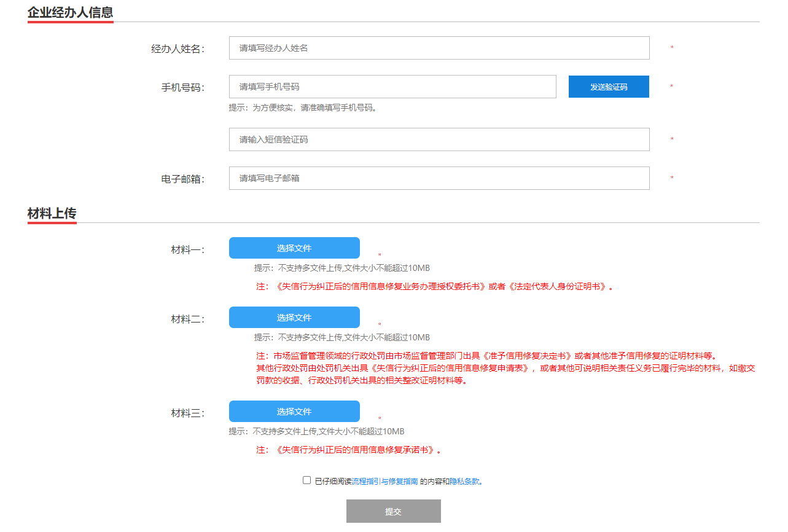788x532 pixels.
Task: Select the 电子邮箱 email field
Action: [x=439, y=178]
